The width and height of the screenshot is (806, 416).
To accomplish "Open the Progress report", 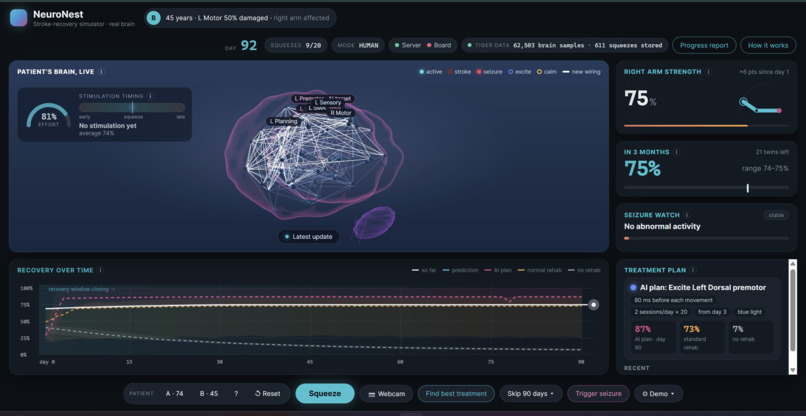I will tap(704, 45).
